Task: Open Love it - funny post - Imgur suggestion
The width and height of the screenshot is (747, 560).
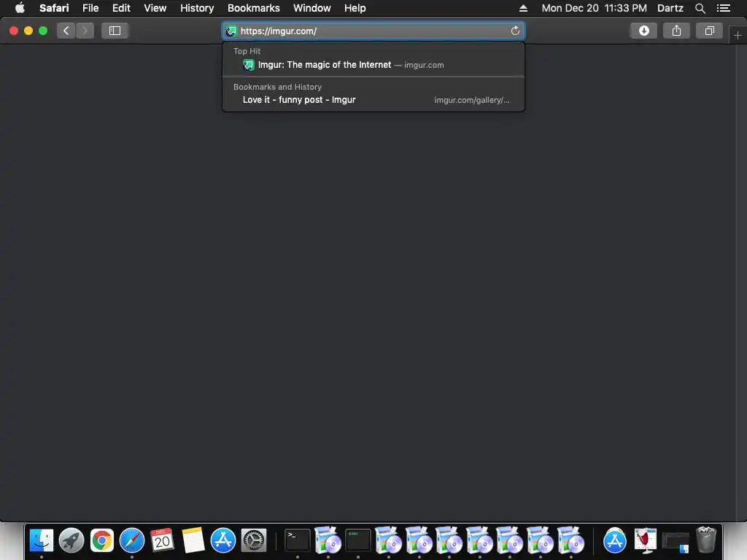Action: click(x=373, y=100)
